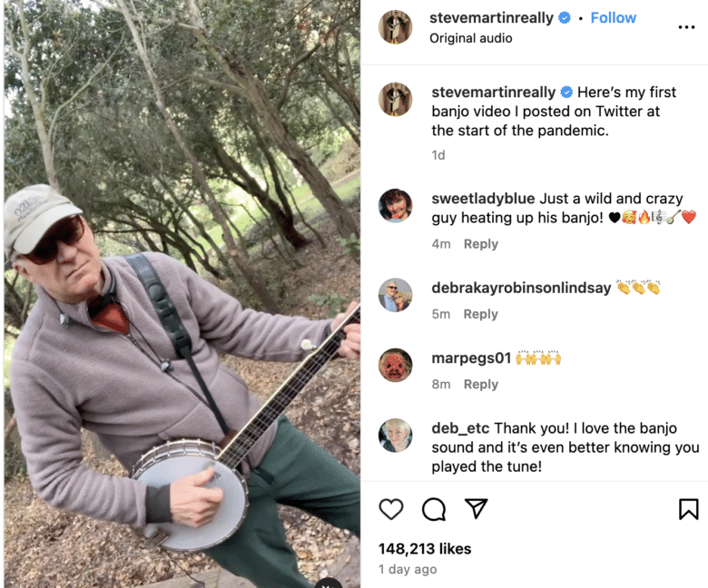Click stevemartinreally username in header
The image size is (708, 588).
(x=491, y=18)
